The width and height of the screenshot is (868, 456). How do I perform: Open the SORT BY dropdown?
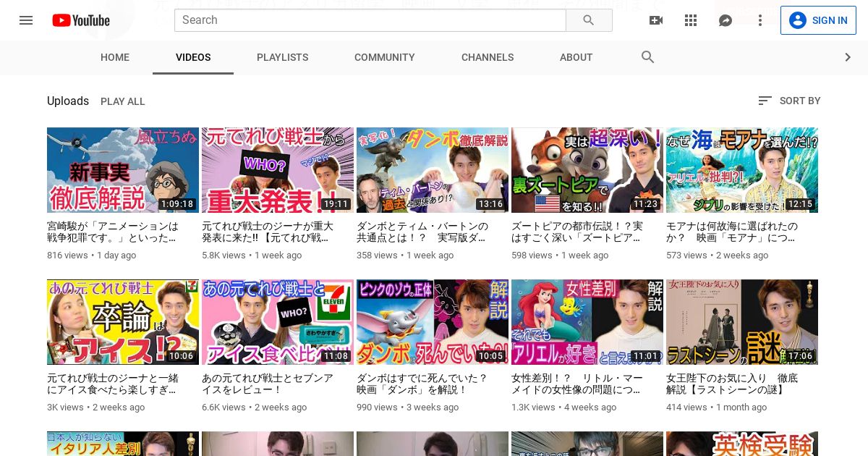[789, 101]
